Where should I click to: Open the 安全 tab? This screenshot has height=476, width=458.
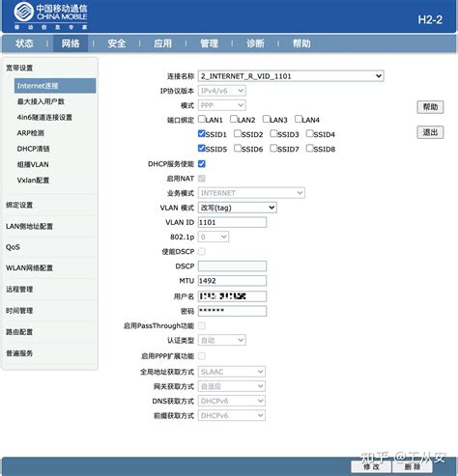coord(117,43)
